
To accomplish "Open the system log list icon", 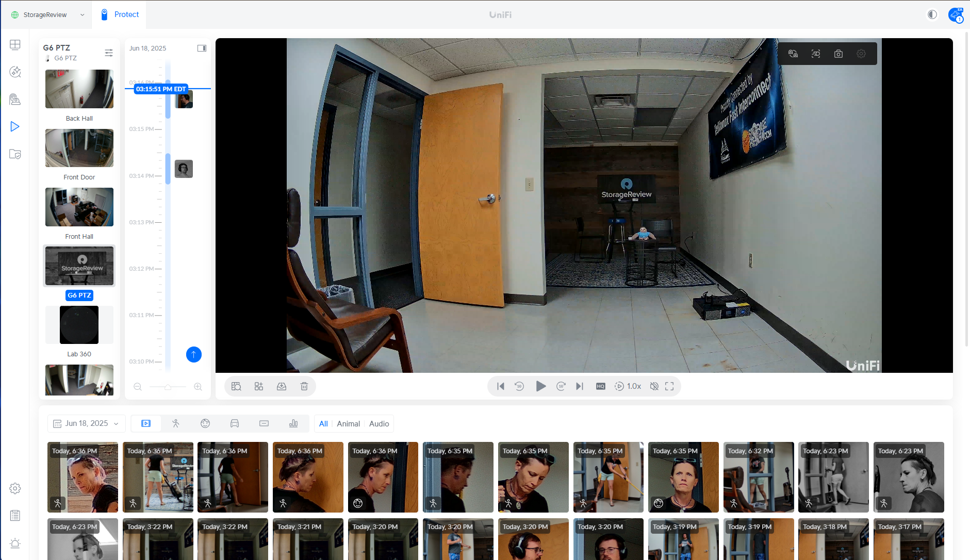I will pos(15,516).
